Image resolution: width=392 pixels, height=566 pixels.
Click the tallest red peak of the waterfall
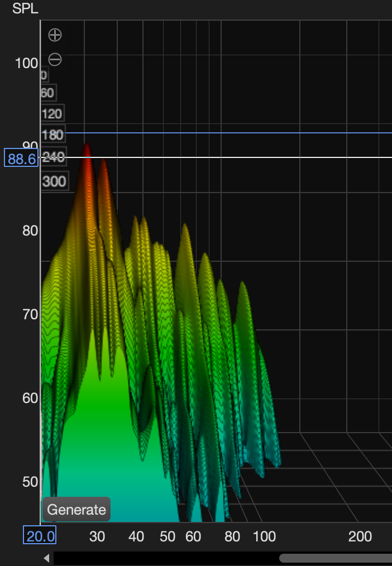point(86,147)
